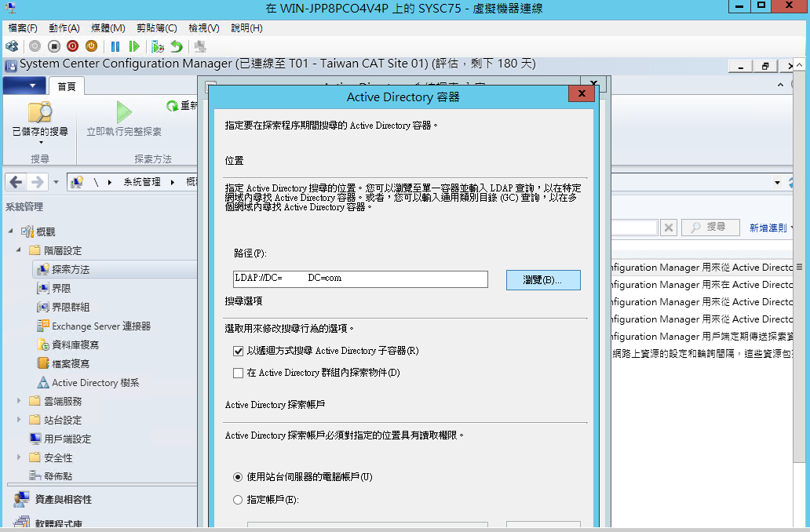
Task: Clear search with the X button
Action: coord(669,228)
